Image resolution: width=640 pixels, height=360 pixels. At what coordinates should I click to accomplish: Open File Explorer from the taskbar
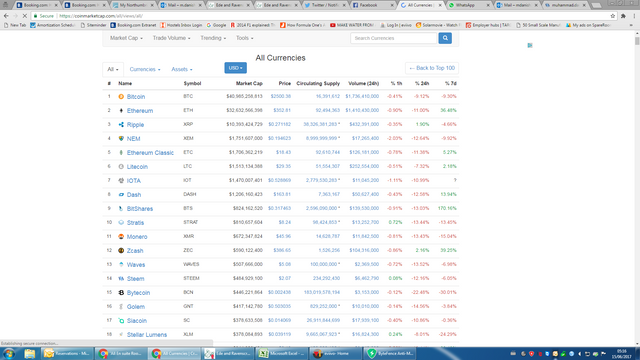[x=29, y=353]
